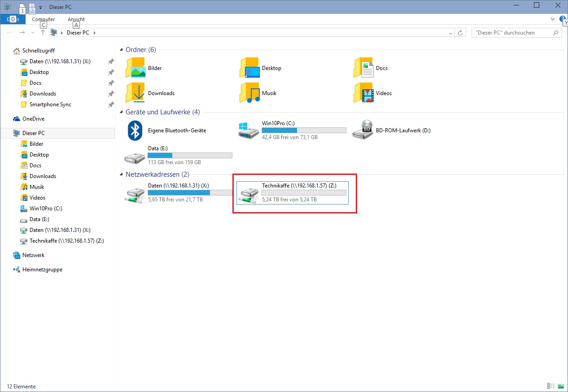
Task: Open the Datei file menu
Action: [13, 19]
